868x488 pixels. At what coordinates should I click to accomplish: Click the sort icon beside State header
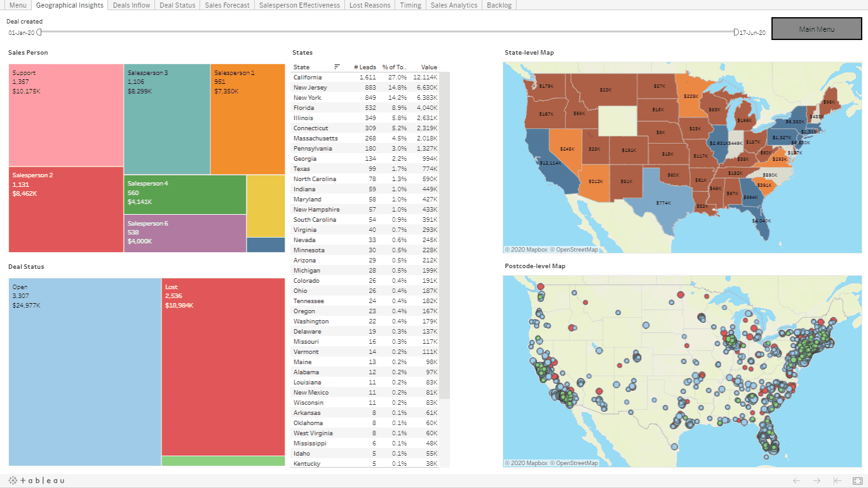click(337, 67)
